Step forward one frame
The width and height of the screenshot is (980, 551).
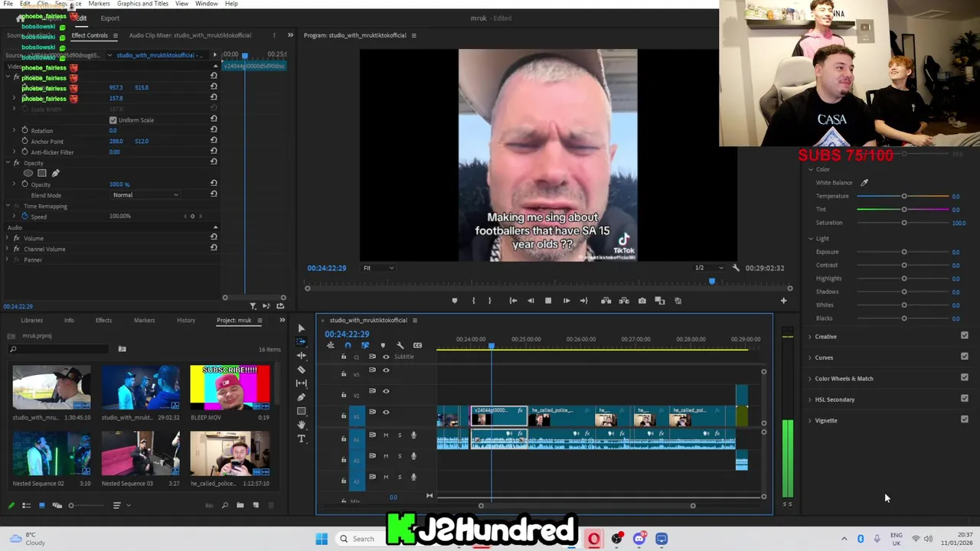point(566,301)
